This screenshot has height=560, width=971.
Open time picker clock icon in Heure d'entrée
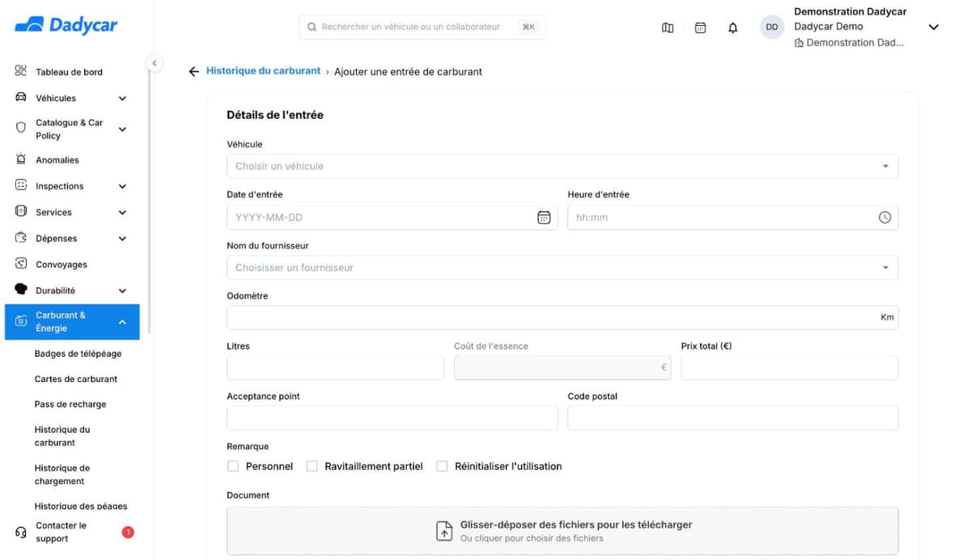(x=885, y=217)
